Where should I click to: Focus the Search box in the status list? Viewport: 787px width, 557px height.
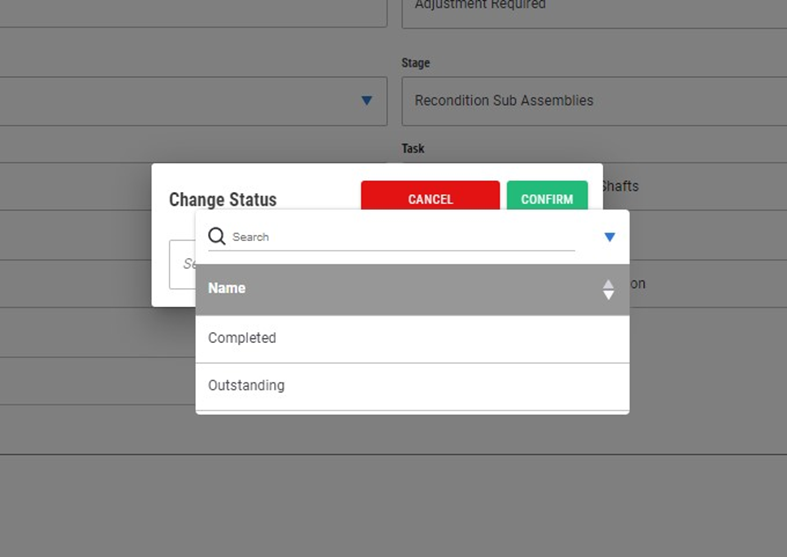[x=400, y=237]
